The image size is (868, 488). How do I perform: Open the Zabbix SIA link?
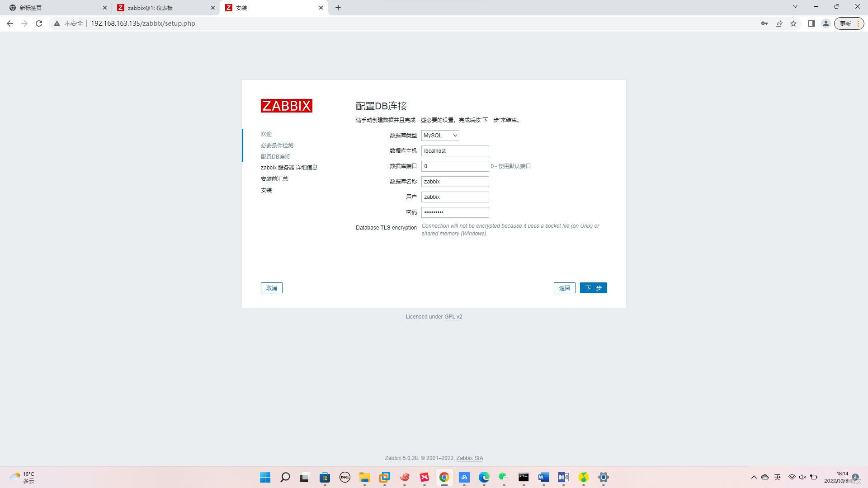pyautogui.click(x=469, y=458)
